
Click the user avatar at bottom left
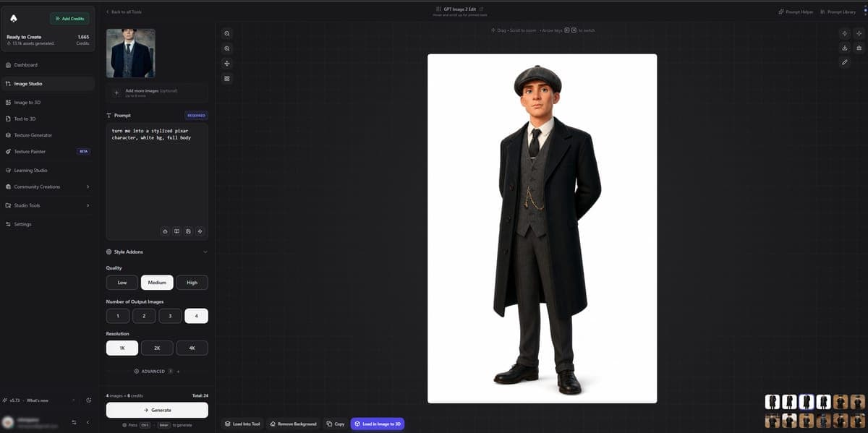7,422
